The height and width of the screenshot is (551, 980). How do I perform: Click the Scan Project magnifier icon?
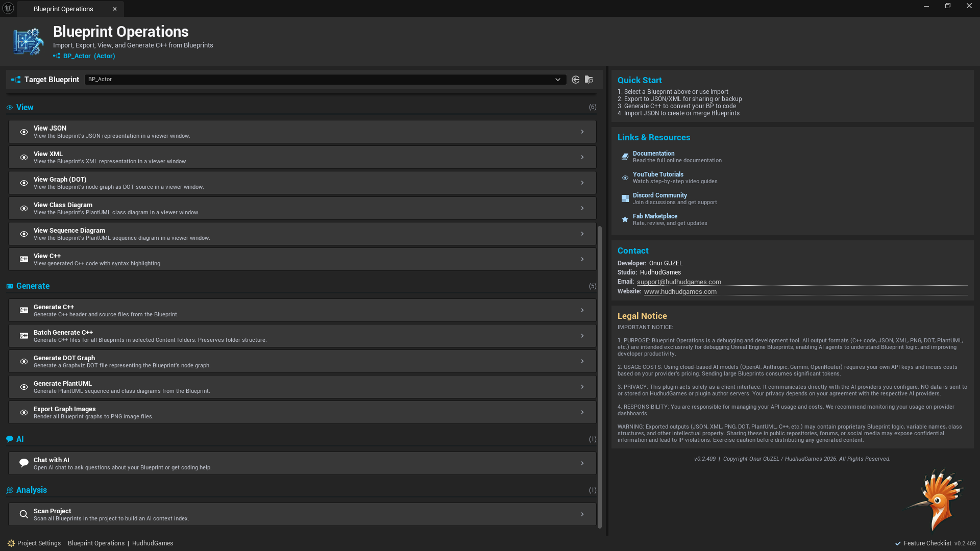(24, 514)
